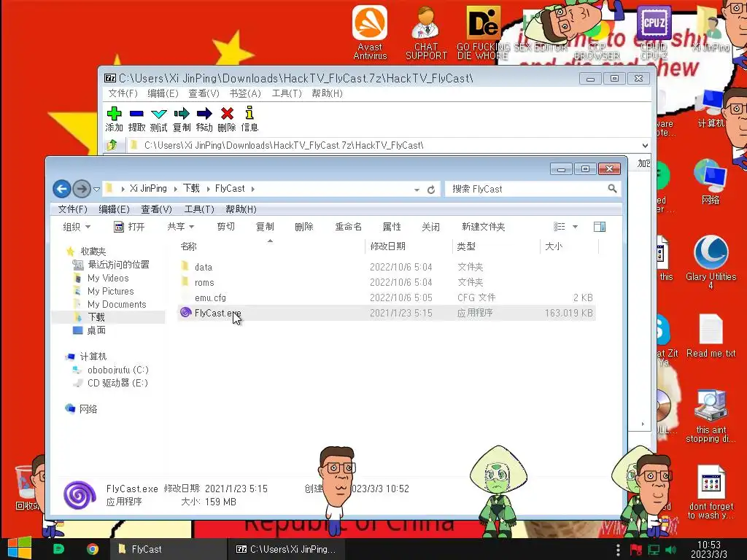Open the 共享 dropdown

pyautogui.click(x=181, y=227)
